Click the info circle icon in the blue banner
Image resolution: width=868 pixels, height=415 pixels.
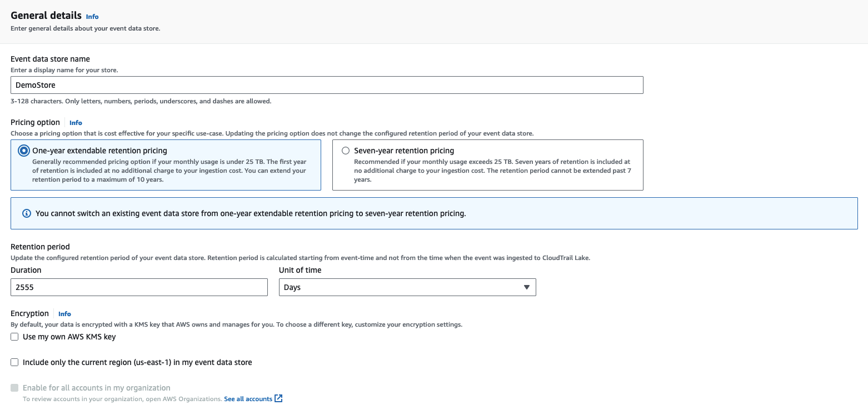[26, 213]
